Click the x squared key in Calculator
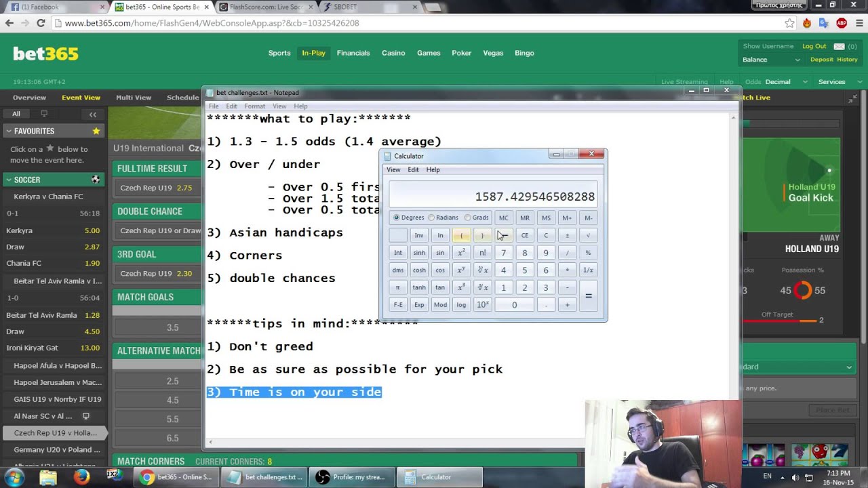868x488 pixels. click(461, 253)
